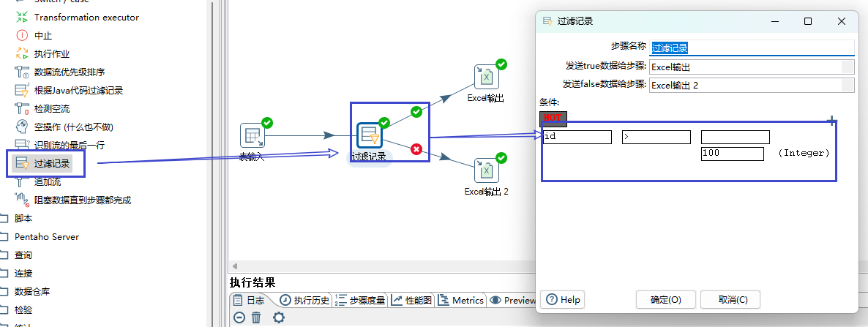The image size is (868, 327).
Task: Click the plus icon to add condition
Action: pos(831,121)
